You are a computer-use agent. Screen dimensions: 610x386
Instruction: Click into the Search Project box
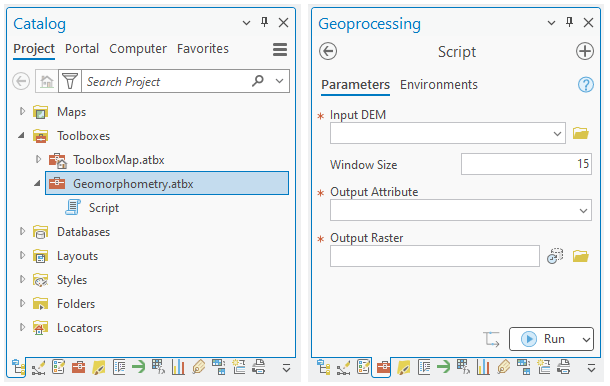(165, 81)
